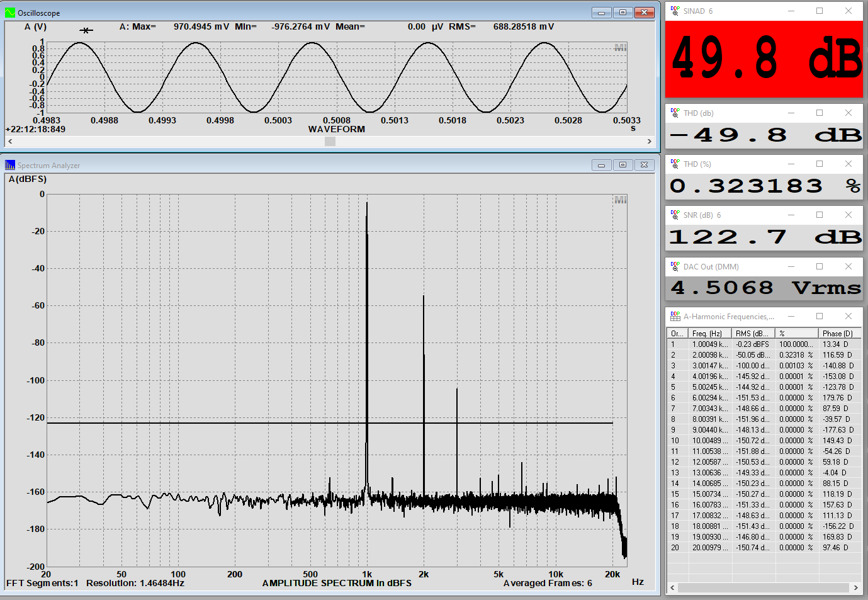Click the A-Harmonic Frequencies window table icon
The width and height of the screenshot is (868, 600).
(x=675, y=316)
